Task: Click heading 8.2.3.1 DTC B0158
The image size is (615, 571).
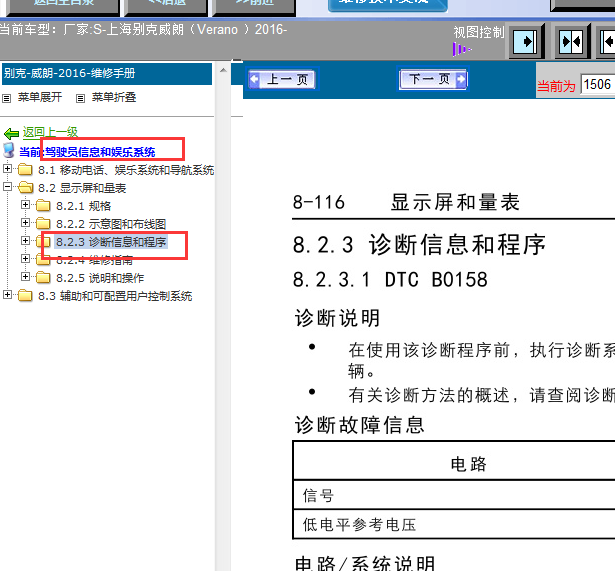Action: [x=390, y=280]
